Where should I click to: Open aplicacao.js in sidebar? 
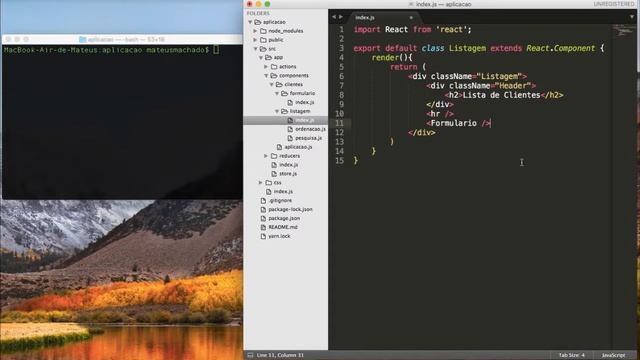[298, 147]
